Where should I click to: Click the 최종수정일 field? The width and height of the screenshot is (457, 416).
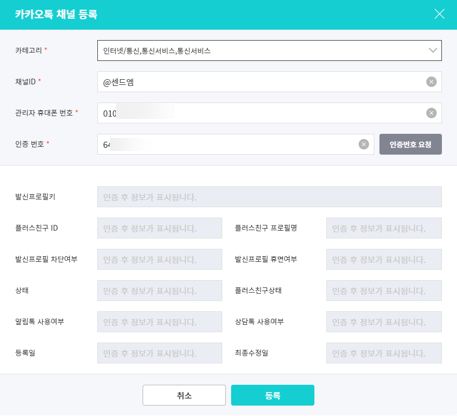pyautogui.click(x=384, y=353)
